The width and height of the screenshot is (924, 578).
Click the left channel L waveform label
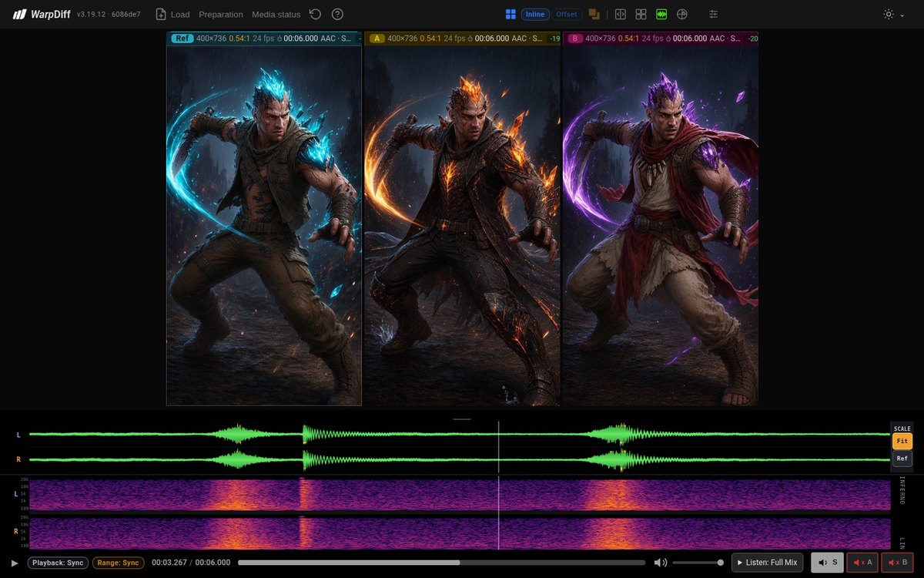point(18,435)
